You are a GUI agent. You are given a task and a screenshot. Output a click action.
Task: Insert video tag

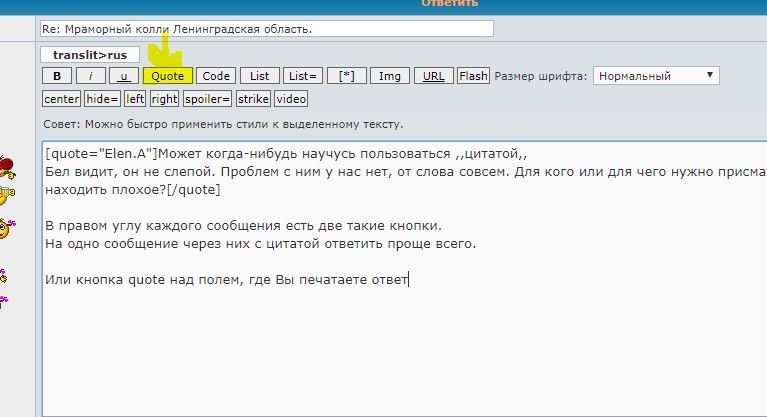coord(291,99)
